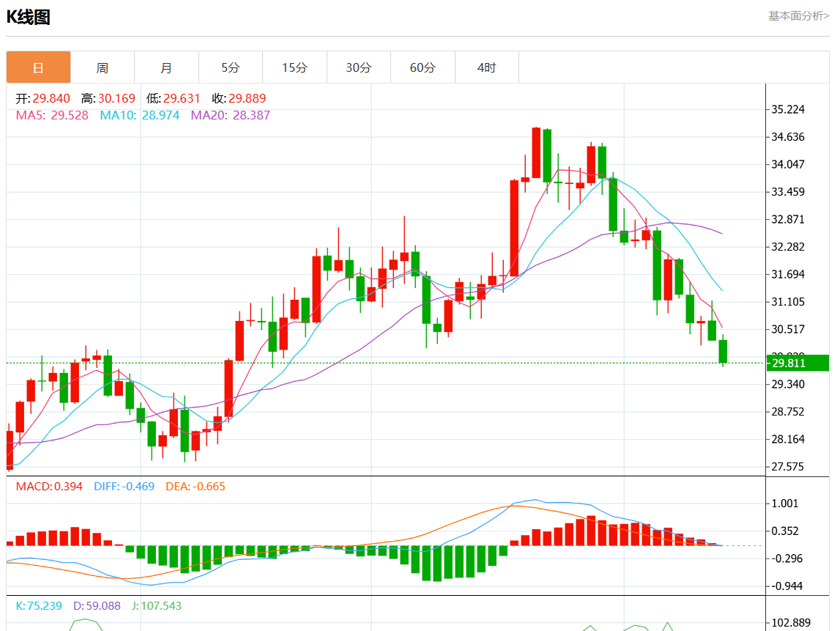840x631 pixels.
Task: Click the 32.871 price axis label
Action: [x=787, y=219]
